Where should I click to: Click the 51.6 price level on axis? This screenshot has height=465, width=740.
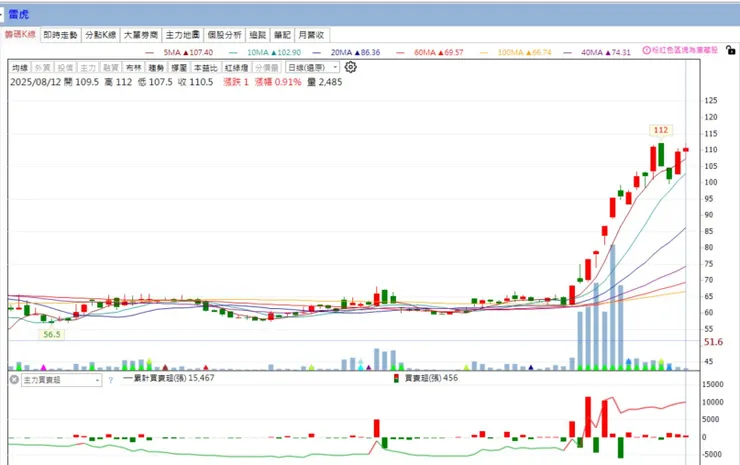(x=713, y=342)
